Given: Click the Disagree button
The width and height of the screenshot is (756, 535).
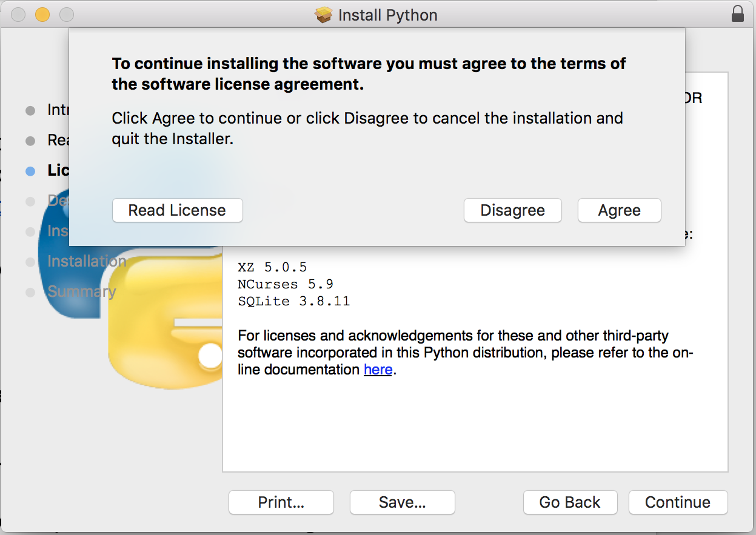Looking at the screenshot, I should tap(512, 210).
